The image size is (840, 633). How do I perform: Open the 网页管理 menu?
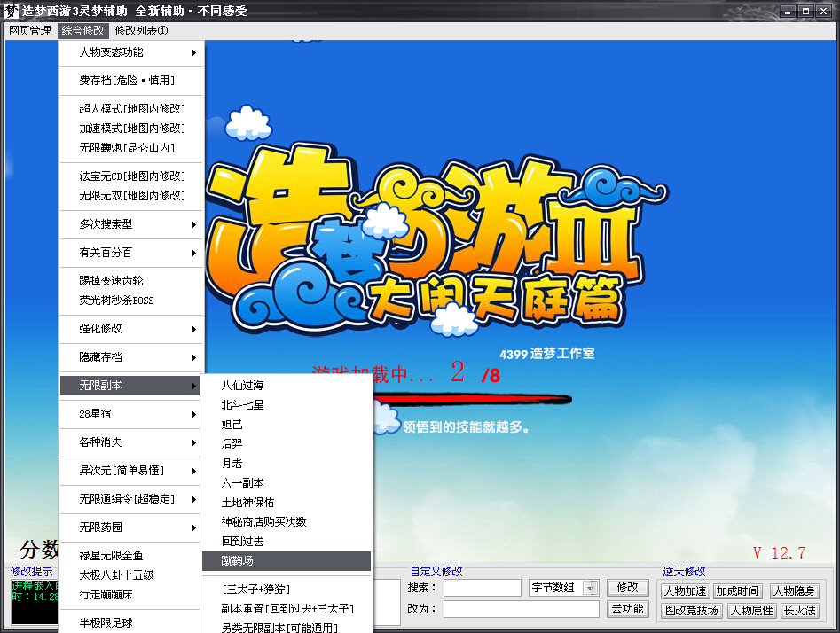coord(30,31)
